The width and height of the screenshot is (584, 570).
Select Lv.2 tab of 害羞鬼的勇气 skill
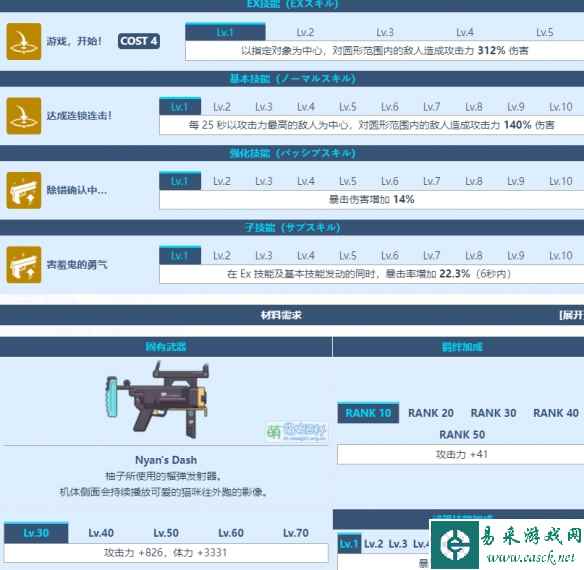pos(222,256)
